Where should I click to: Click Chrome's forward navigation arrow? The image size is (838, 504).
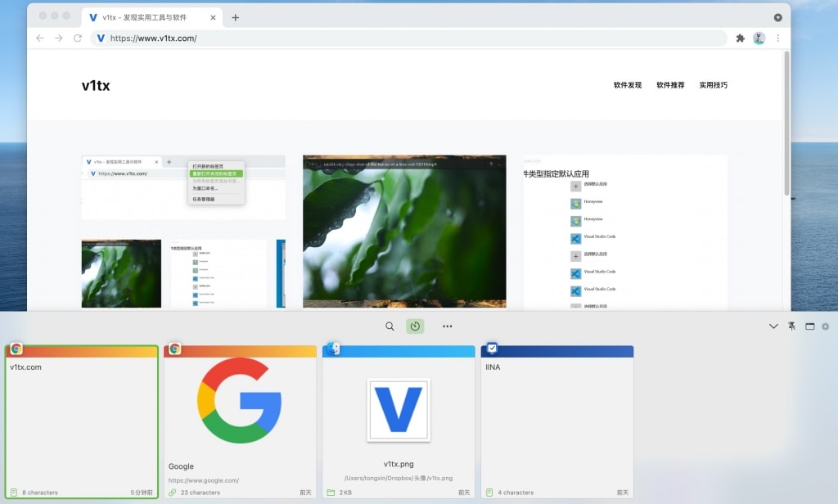pos(59,38)
